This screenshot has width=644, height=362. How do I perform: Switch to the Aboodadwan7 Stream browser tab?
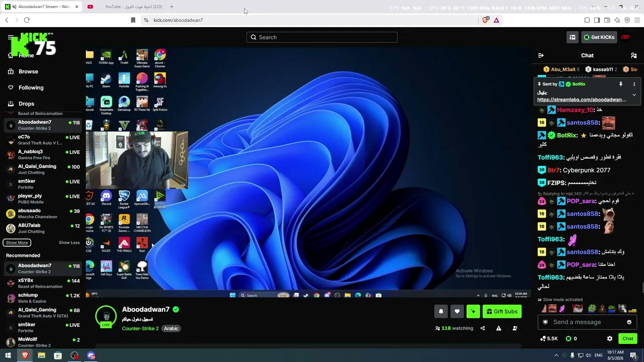(42, 7)
